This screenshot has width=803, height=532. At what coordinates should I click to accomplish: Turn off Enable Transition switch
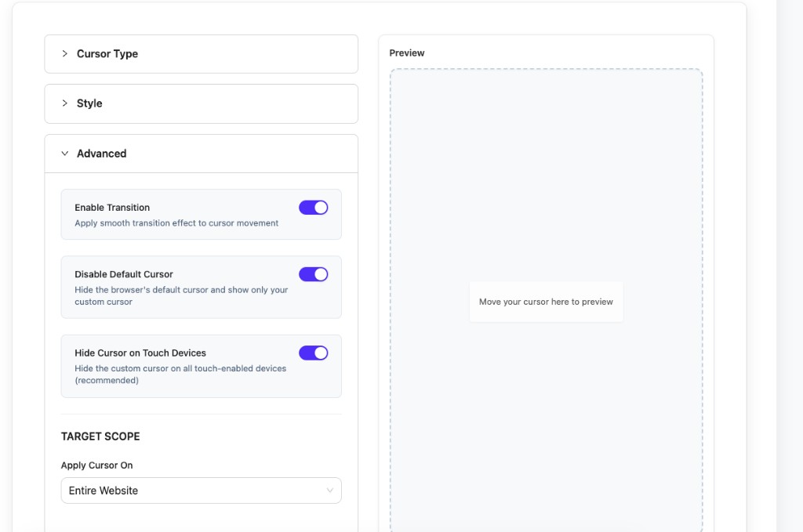coord(314,208)
